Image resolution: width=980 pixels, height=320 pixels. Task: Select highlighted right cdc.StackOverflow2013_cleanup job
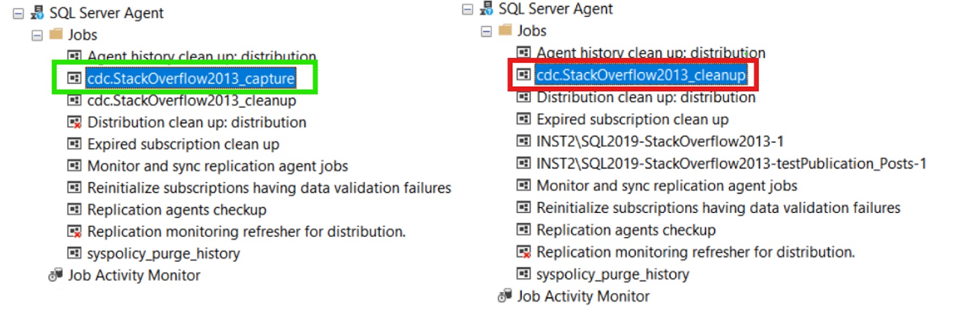[x=641, y=75]
